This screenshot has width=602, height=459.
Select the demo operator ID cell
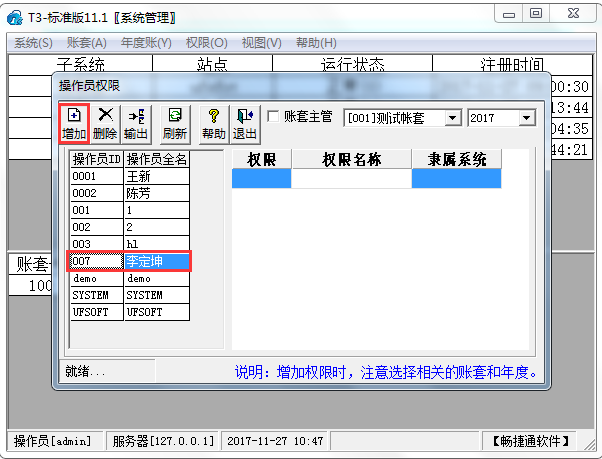(97, 278)
